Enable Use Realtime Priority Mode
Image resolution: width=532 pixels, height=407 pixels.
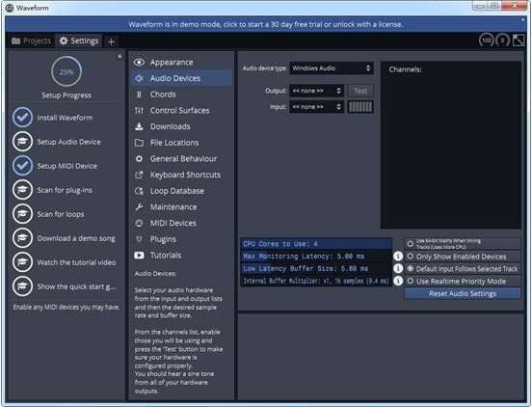(463, 282)
